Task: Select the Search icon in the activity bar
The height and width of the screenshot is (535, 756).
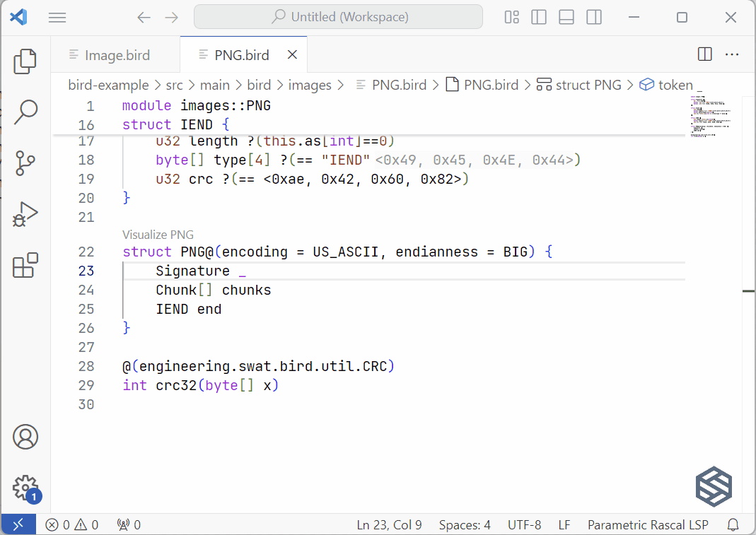Action: 25,112
